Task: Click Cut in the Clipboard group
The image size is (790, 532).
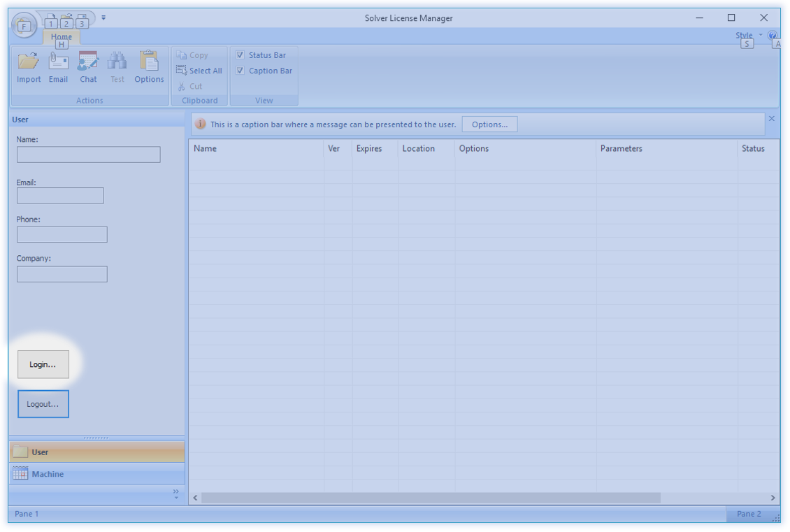Action: tap(189, 87)
